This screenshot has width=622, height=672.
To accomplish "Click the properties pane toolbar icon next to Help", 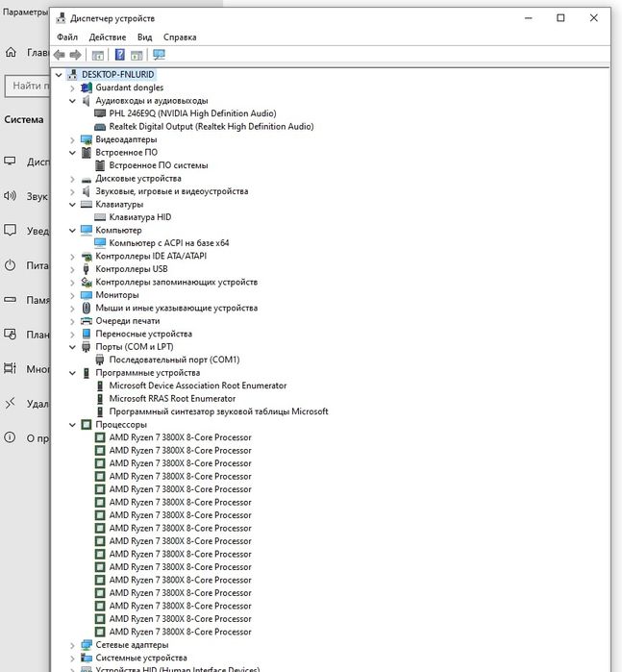I will [x=137, y=55].
